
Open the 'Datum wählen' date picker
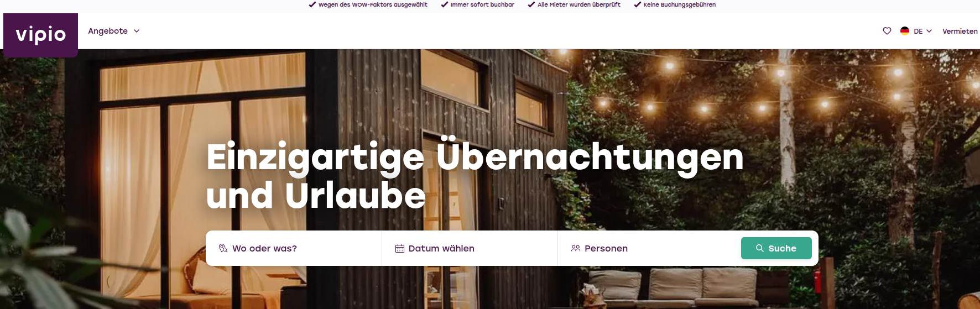[x=470, y=248]
